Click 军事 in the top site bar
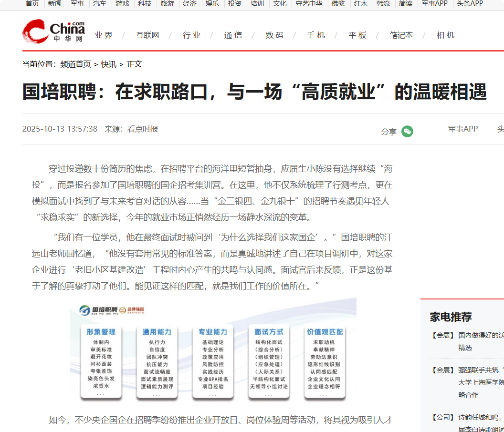Screen dimensions: 504x432 coord(77,3)
